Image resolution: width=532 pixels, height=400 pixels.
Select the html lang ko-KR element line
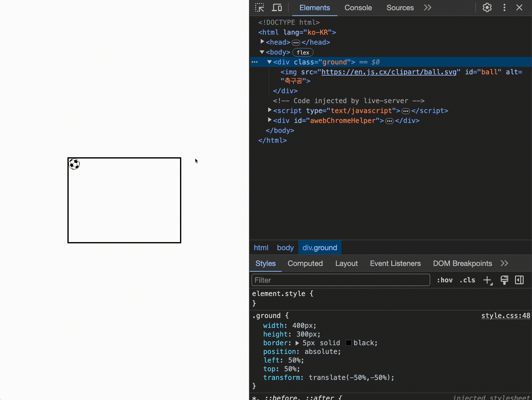pos(297,32)
